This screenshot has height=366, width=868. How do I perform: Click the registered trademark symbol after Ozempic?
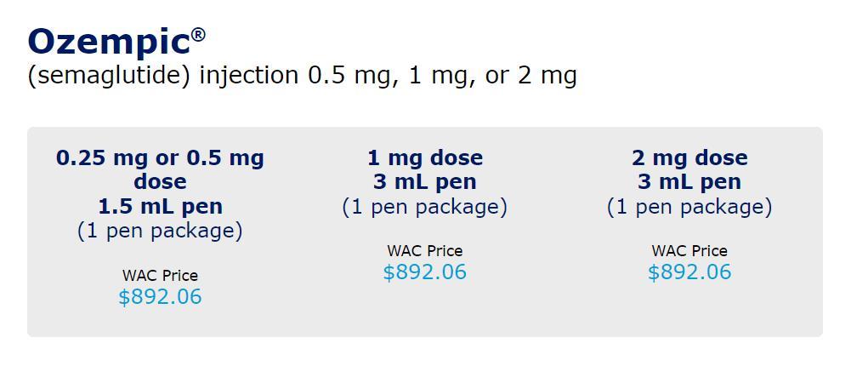click(x=198, y=34)
